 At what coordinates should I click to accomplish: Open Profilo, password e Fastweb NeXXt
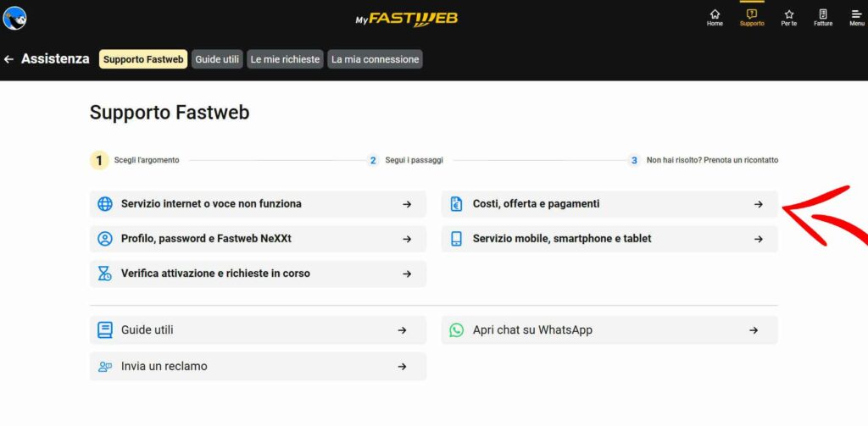(x=258, y=239)
